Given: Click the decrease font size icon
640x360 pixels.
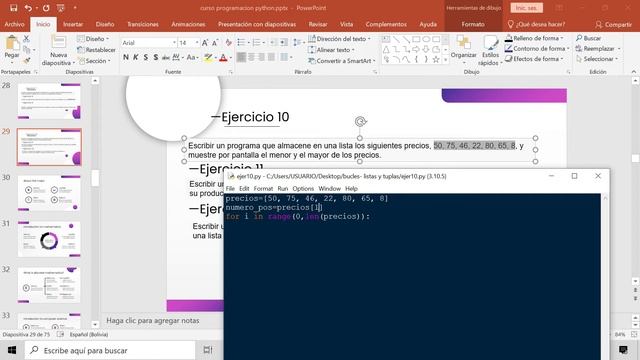Looking at the screenshot, I should (x=215, y=42).
